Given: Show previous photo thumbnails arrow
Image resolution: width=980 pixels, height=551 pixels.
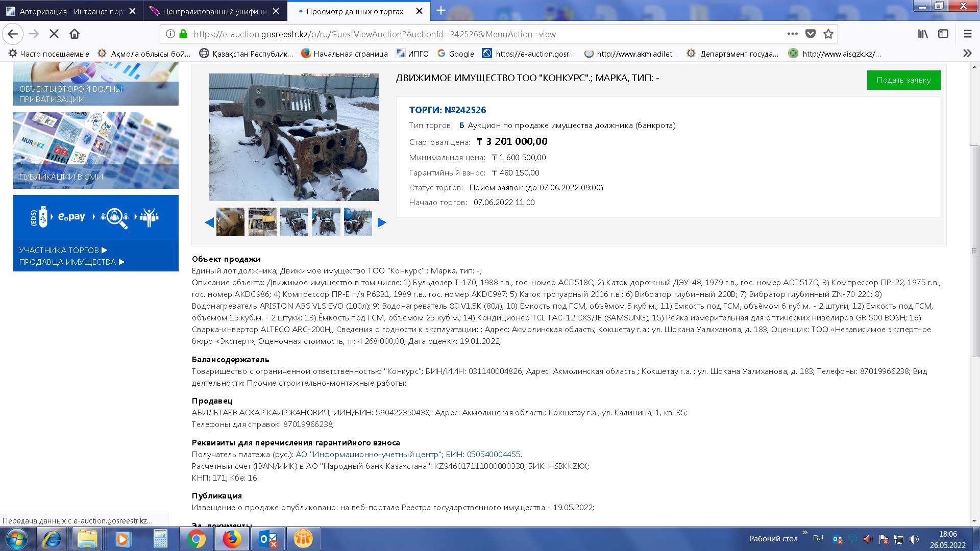Looking at the screenshot, I should (209, 222).
